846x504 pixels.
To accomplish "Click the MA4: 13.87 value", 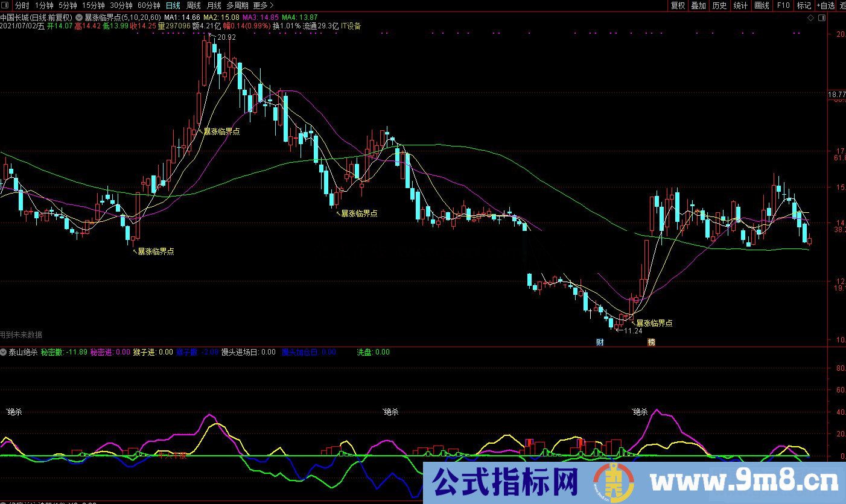I will pos(300,17).
